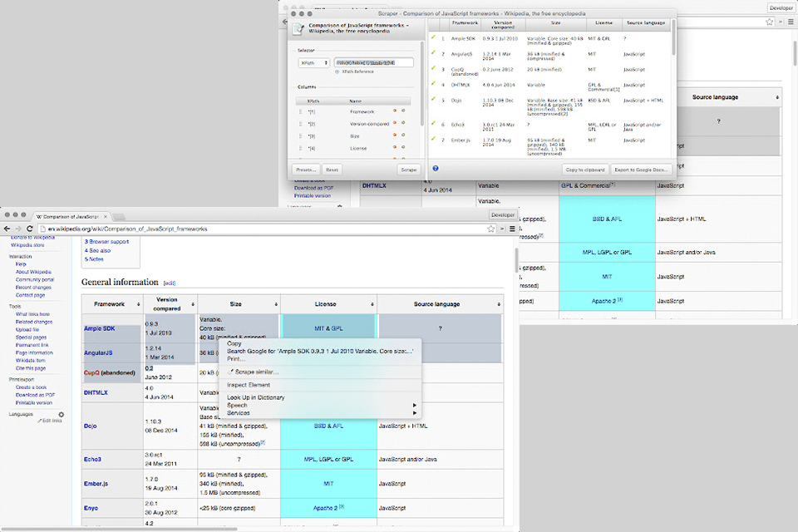Open the XPath Reference link
Viewport: 798px width, 532px height.
pos(357,71)
